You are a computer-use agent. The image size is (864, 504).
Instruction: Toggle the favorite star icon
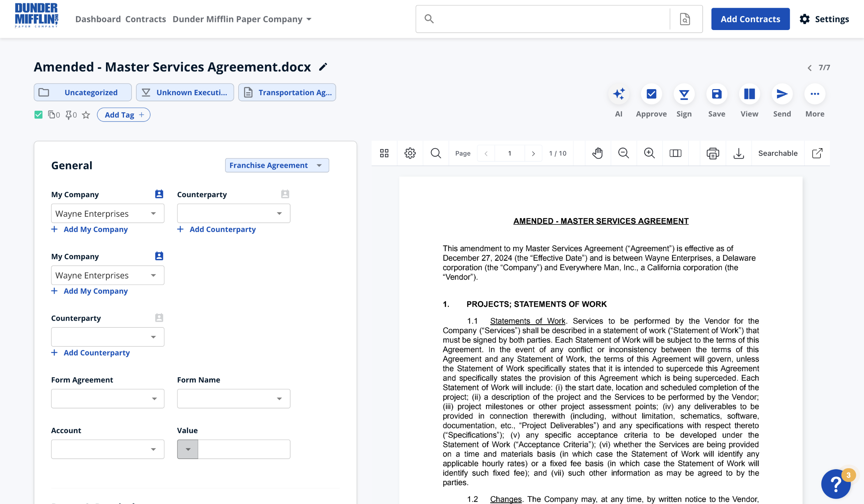[x=86, y=115]
